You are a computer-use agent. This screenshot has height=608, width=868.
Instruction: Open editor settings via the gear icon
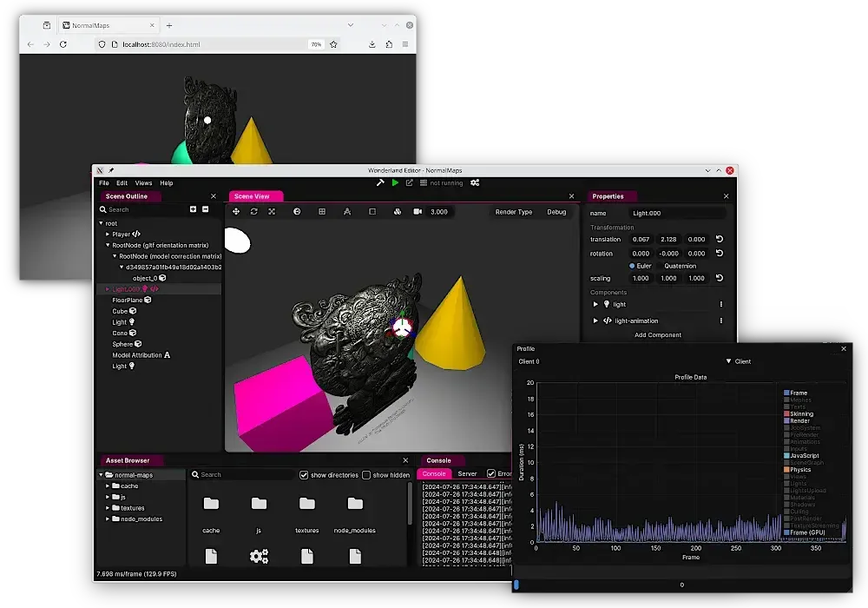click(475, 182)
